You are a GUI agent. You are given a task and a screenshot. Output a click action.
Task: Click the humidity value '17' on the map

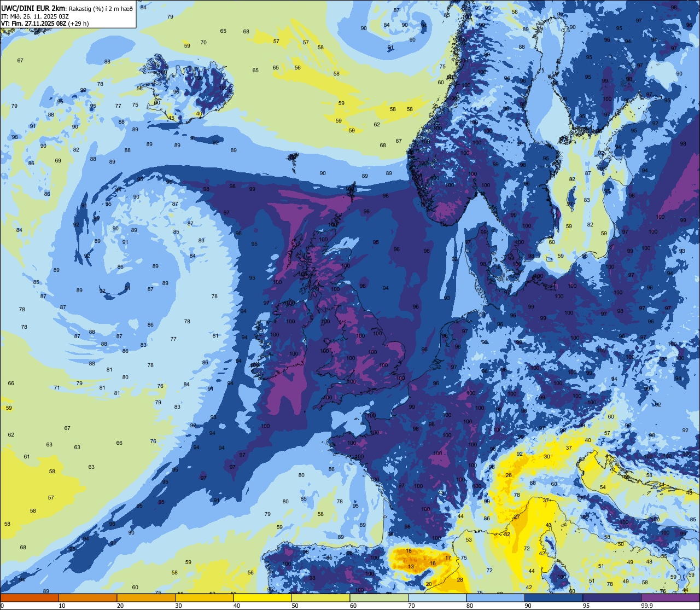(x=448, y=558)
